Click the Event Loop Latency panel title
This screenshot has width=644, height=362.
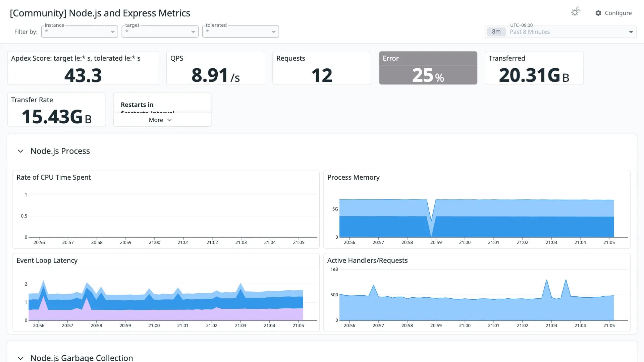tap(47, 260)
